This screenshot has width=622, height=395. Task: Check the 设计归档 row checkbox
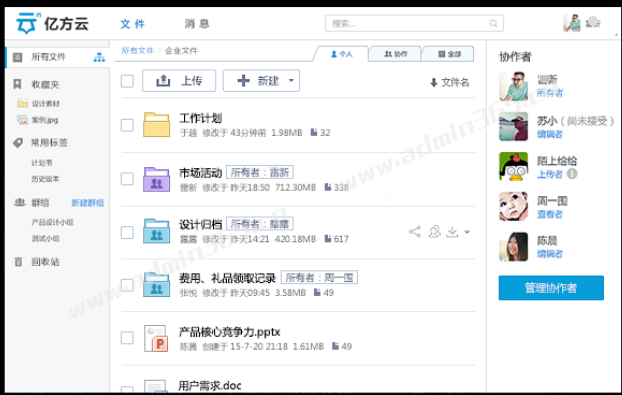(127, 232)
